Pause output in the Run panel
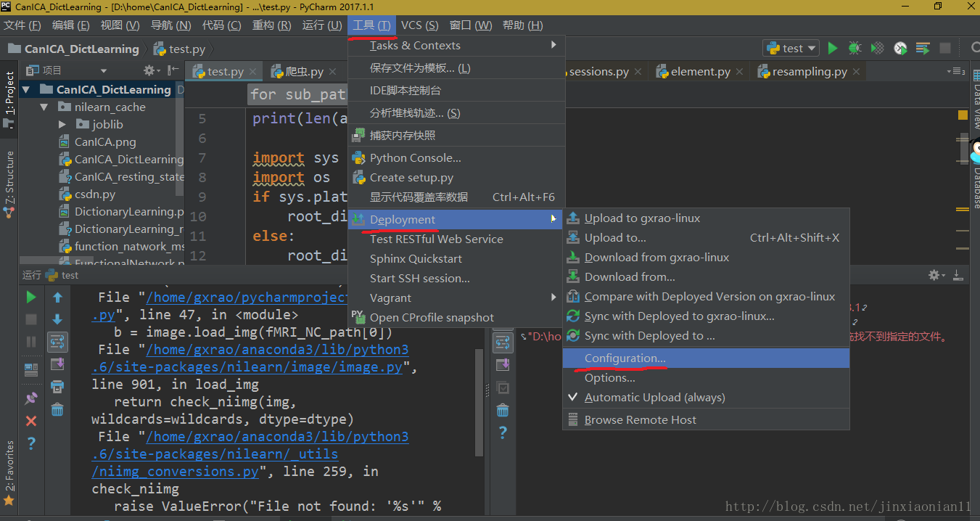 click(x=31, y=341)
